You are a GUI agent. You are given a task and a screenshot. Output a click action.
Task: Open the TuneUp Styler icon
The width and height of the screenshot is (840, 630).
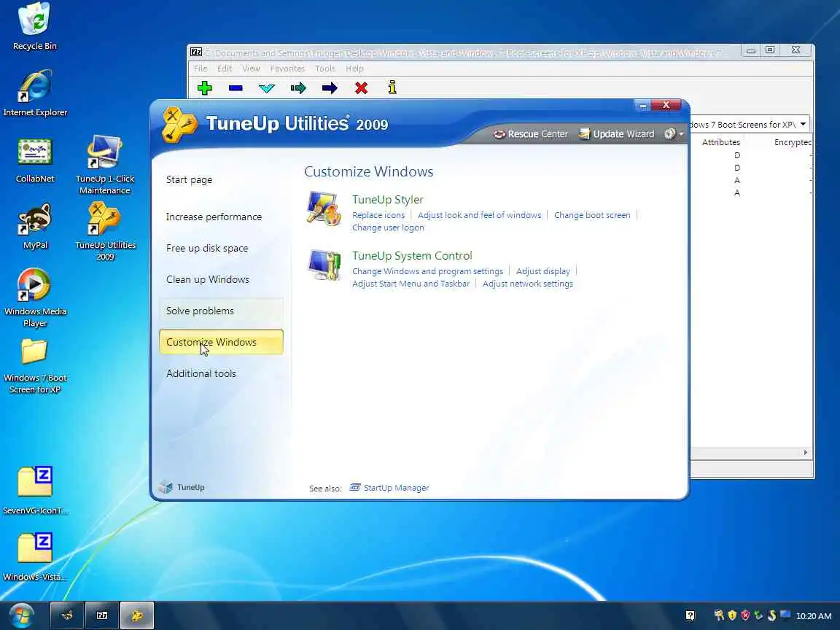click(x=324, y=209)
